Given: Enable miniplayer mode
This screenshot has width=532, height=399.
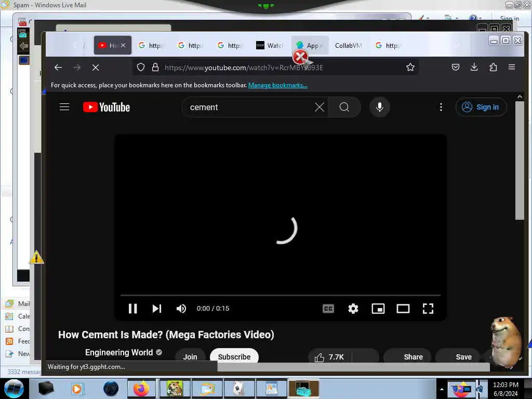Looking at the screenshot, I should pos(378,309).
